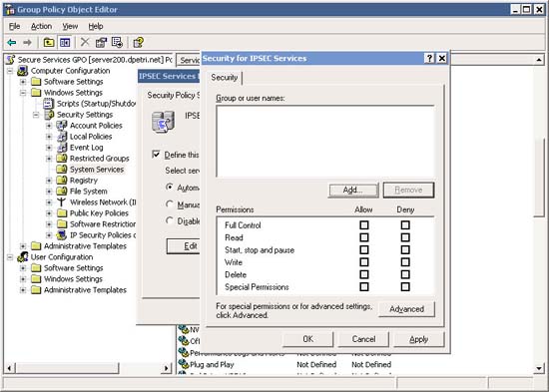Image resolution: width=549 pixels, height=392 pixels.
Task: Expand the Public Key Policies node
Action: [x=49, y=213]
